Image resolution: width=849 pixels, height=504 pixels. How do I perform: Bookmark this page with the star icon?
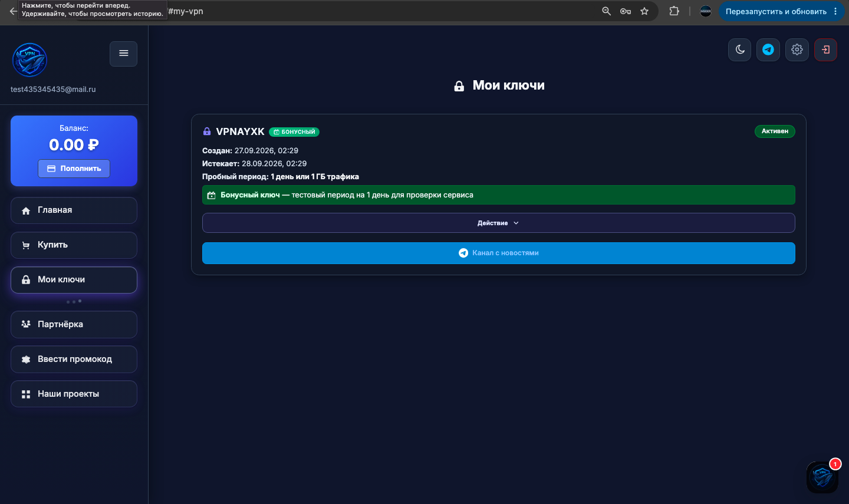pyautogui.click(x=644, y=11)
